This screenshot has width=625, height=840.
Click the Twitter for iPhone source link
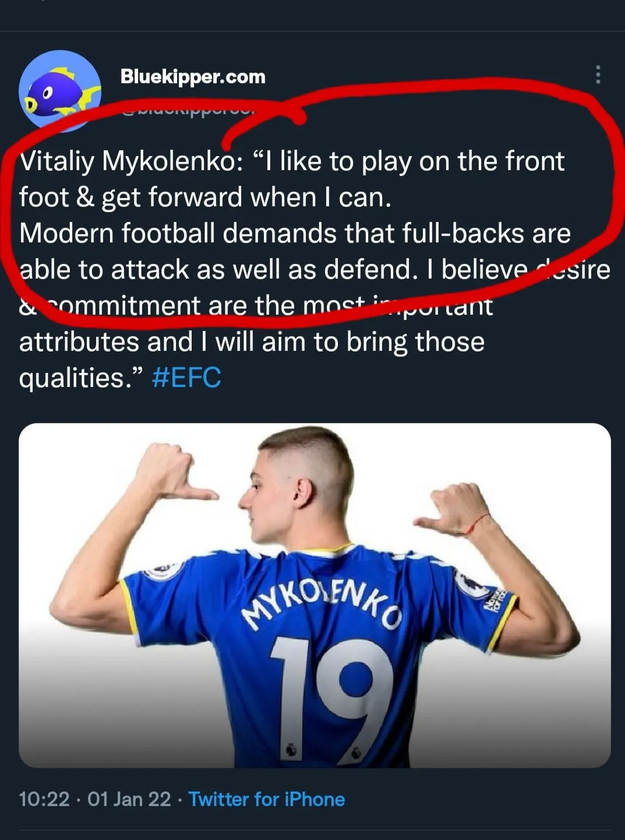[x=267, y=799]
